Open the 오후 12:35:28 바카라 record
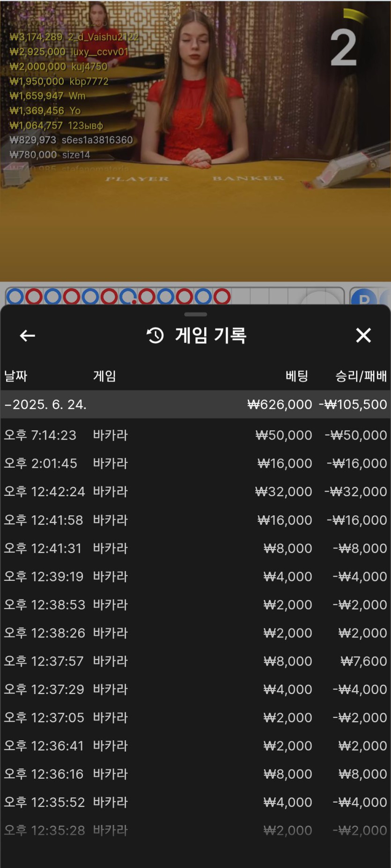The image size is (391, 868). [195, 831]
